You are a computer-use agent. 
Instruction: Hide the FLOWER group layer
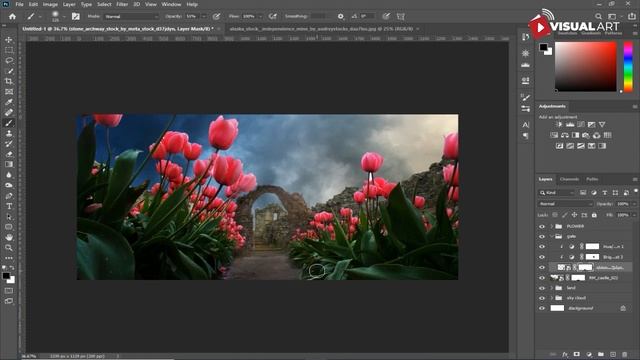[x=542, y=226]
